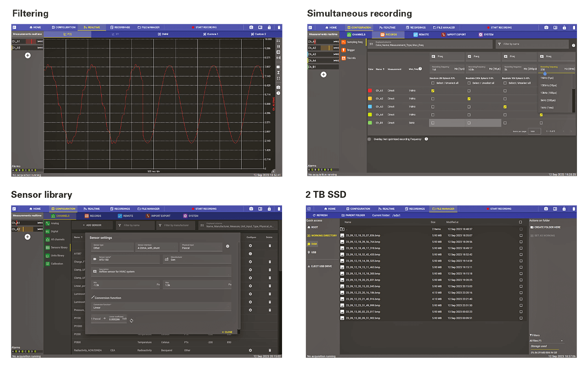Click red color swatch for Ch_A1 row
Screen dimensions: 588x368
[370, 91]
